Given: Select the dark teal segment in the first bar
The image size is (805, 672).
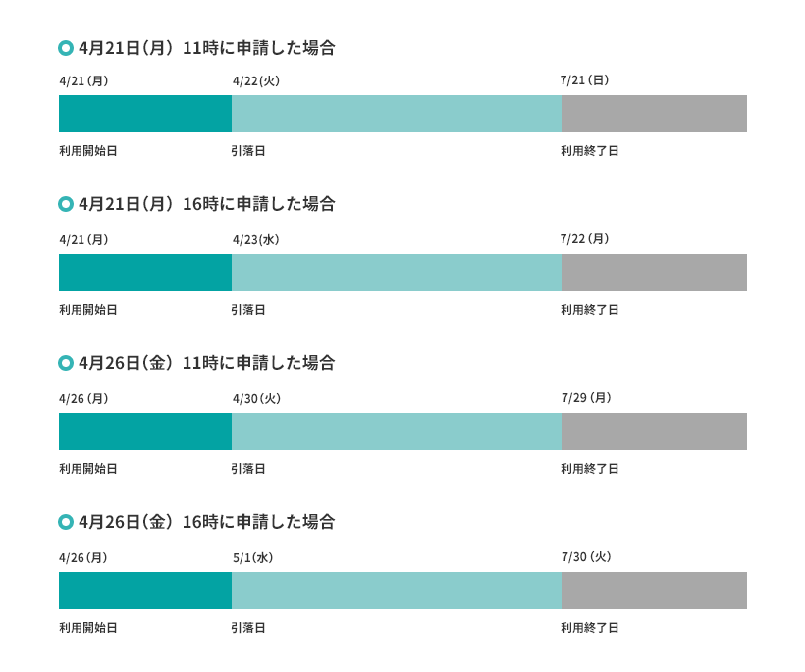Looking at the screenshot, I should point(145,114).
